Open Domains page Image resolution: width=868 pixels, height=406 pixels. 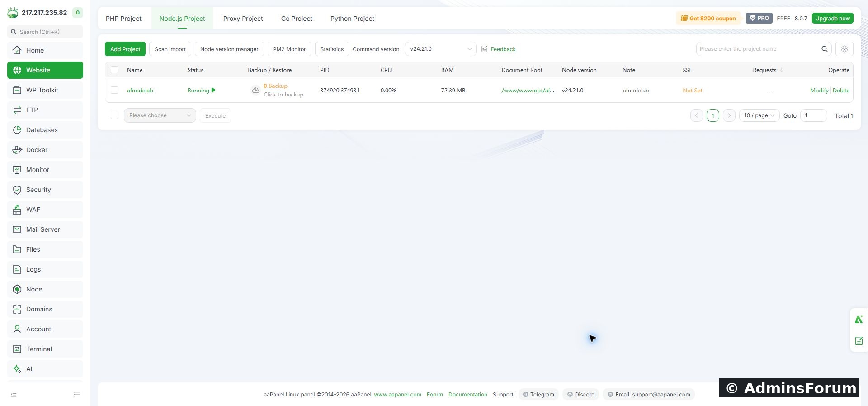click(45, 309)
